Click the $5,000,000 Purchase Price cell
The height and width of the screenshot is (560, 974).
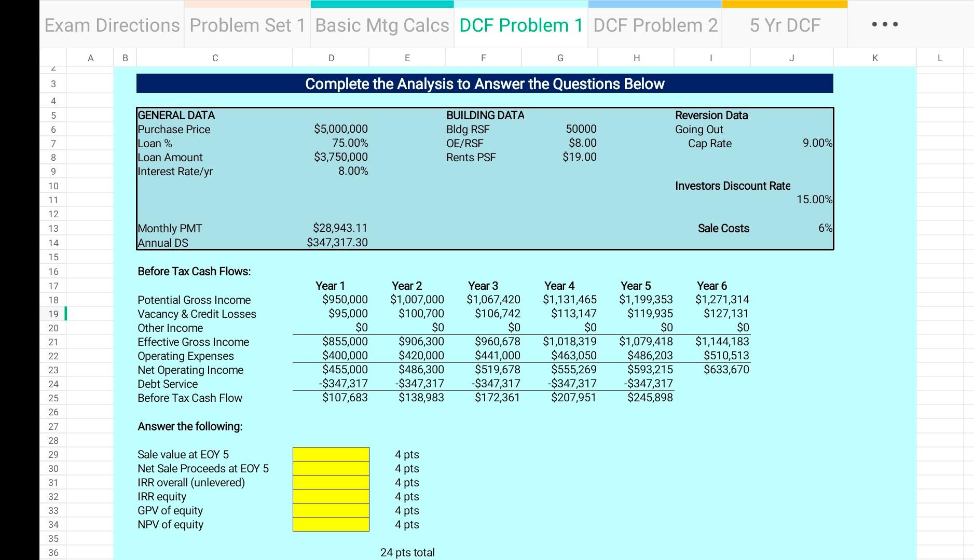coord(340,129)
